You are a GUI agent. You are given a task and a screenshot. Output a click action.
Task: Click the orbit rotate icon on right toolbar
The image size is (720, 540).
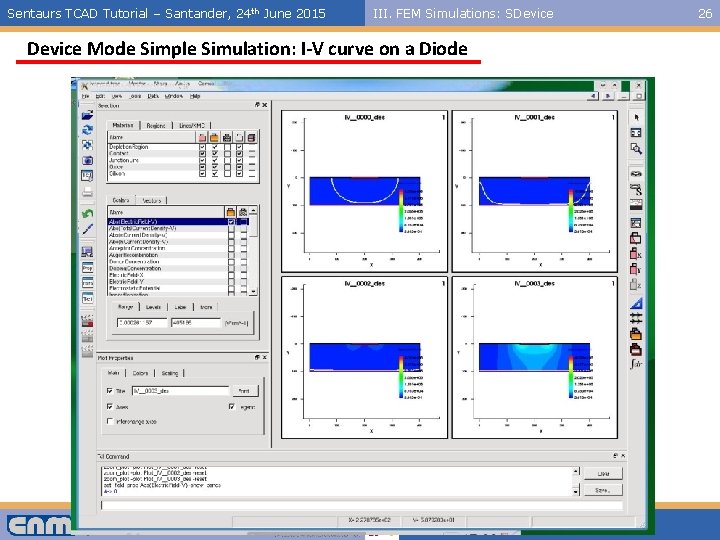[x=636, y=174]
